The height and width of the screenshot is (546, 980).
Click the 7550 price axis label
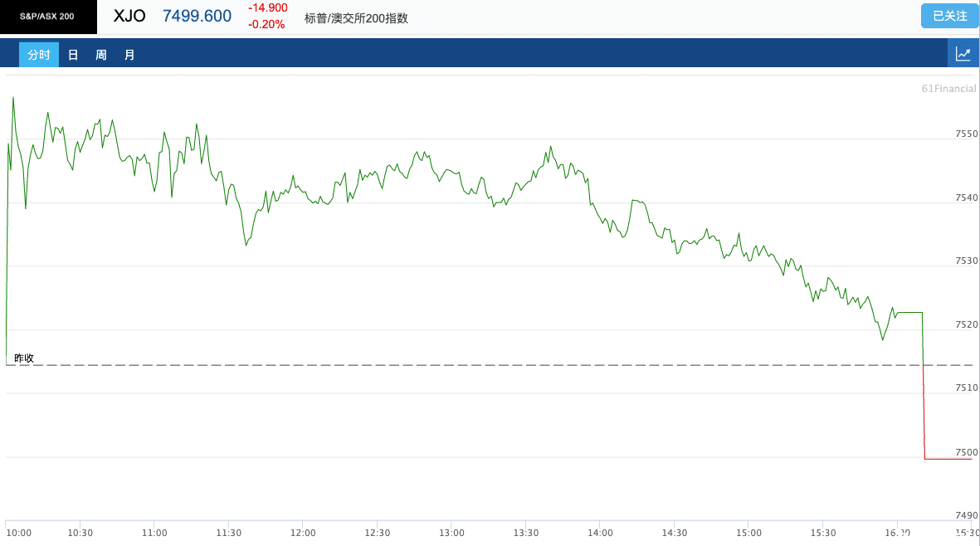coord(966,134)
